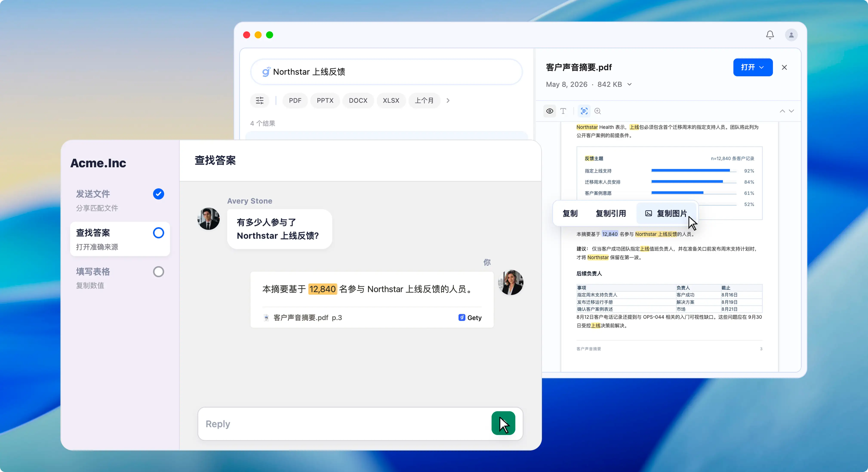
Task: Filter results by XLSX
Action: point(391,100)
